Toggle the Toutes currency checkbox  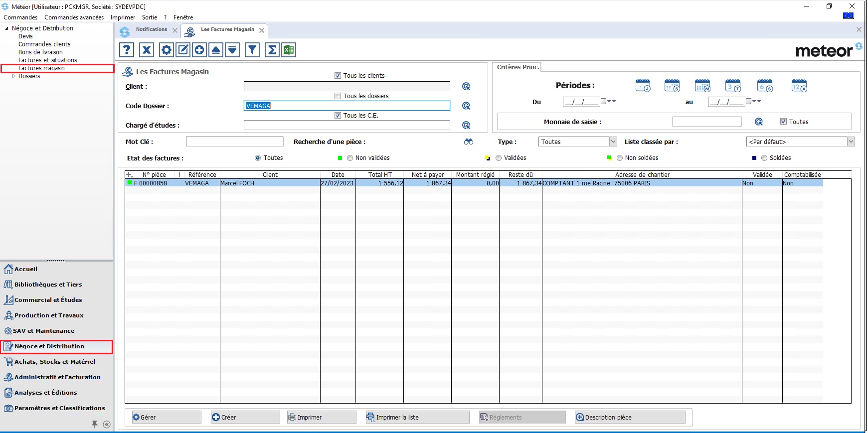[x=784, y=122]
